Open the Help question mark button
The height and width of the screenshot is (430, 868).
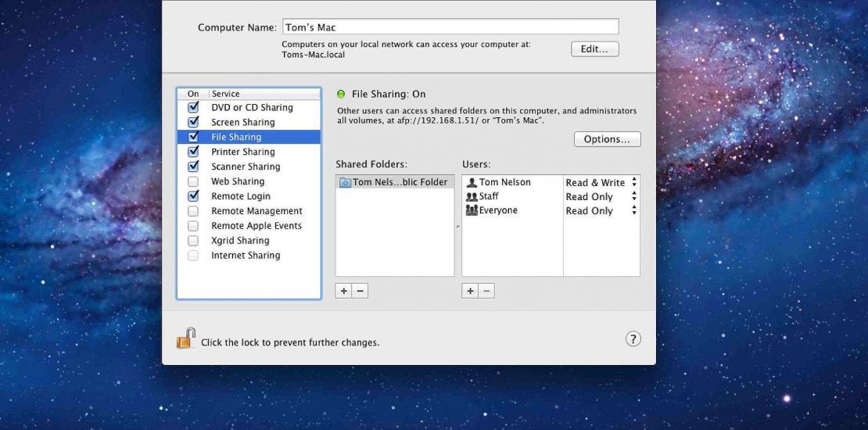633,339
